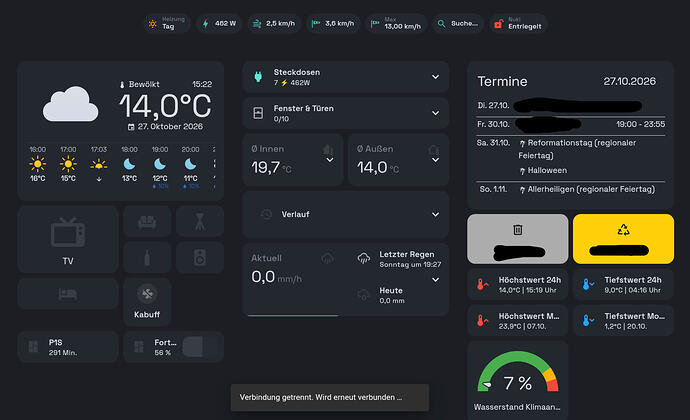
Task: Select the 20:00 forecast moon icon
Action: tap(191, 164)
